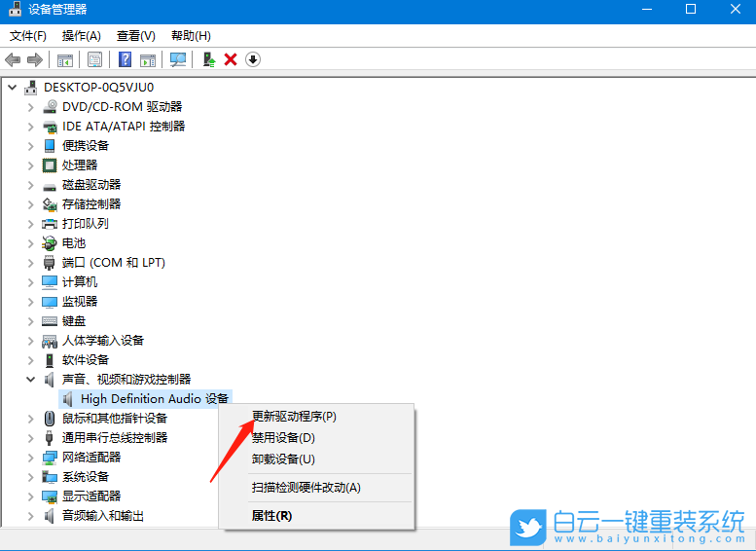Expand the 系统设备 category
This screenshot has width=756, height=551.
pyautogui.click(x=31, y=477)
